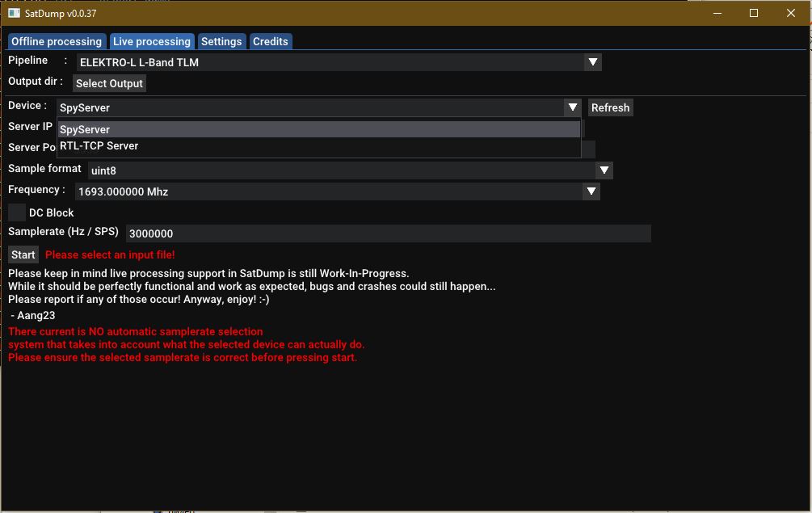
Task: Maximize the SatDump window
Action: (x=754, y=13)
